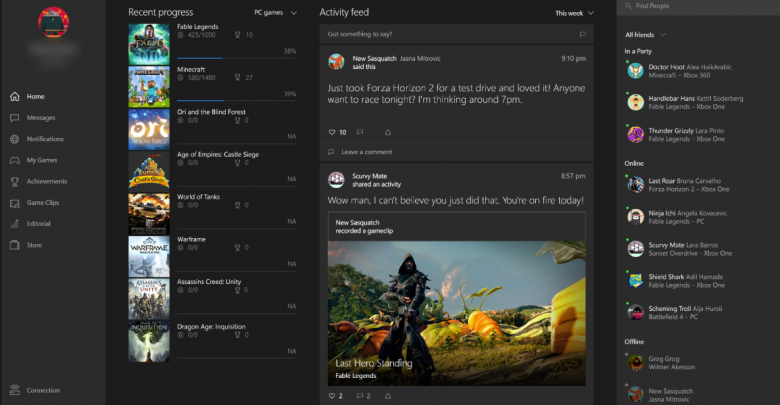Screen dimensions: 780x405
Task: Open the Store bag icon
Action: pos(15,245)
